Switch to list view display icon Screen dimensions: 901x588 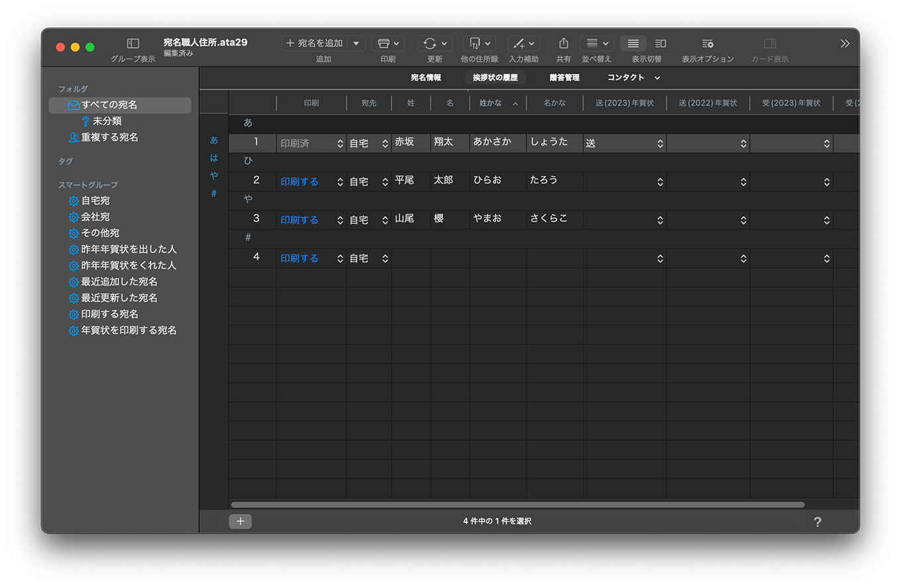633,43
